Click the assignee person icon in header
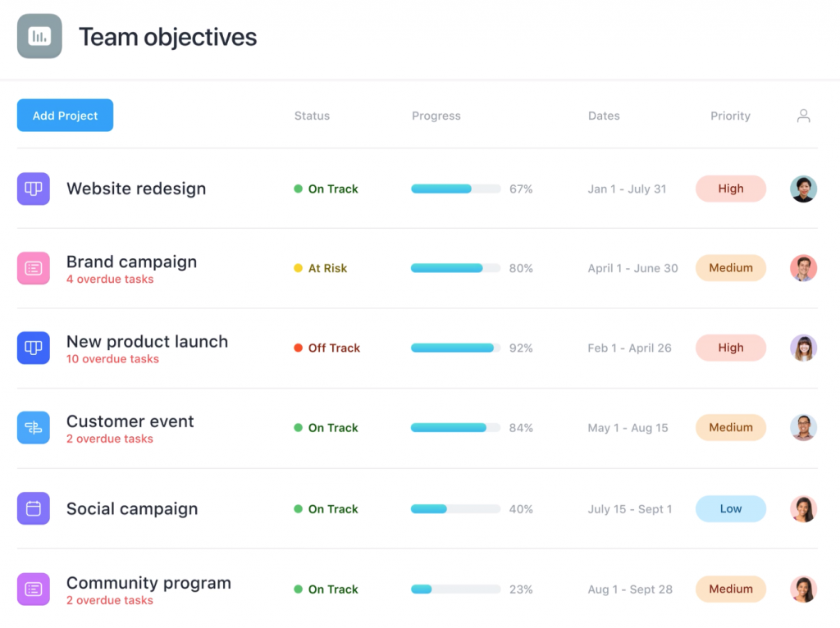Screen dimensions: 840x628 (803, 116)
